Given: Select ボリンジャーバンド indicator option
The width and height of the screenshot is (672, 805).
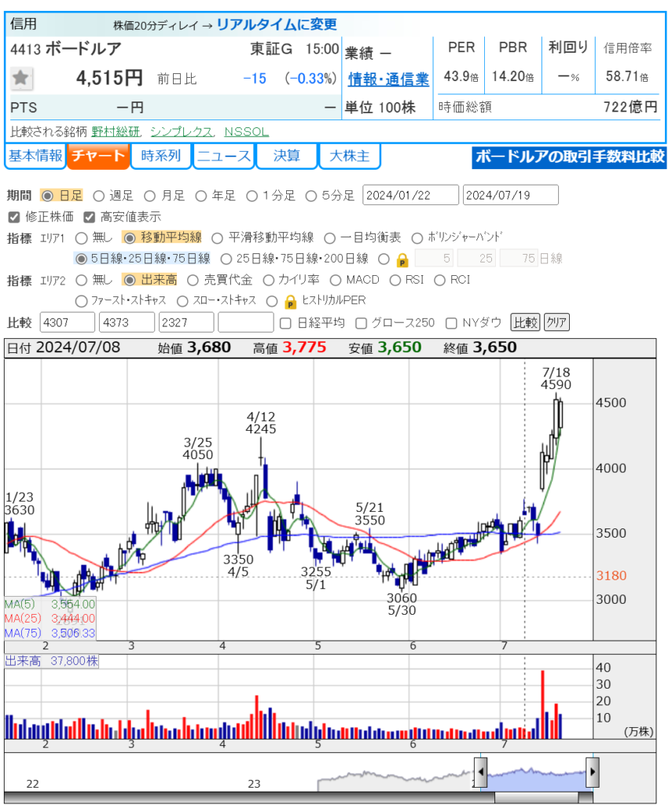Looking at the screenshot, I should click(x=416, y=237).
